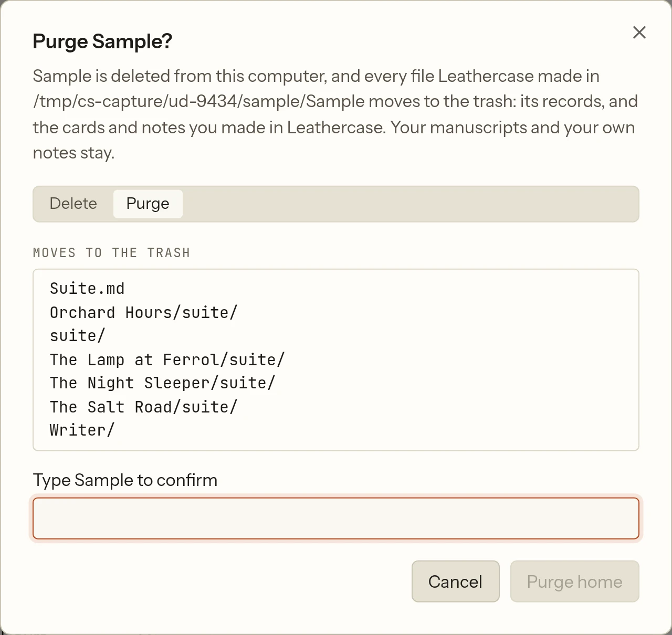The width and height of the screenshot is (672, 635).
Task: Cancel the purge dialog
Action: pos(455,581)
